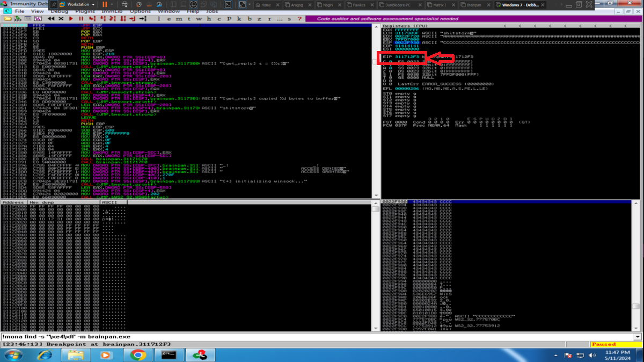The image size is (644, 362).
Task: Open VMware console view icon
Action: (x=228, y=4)
